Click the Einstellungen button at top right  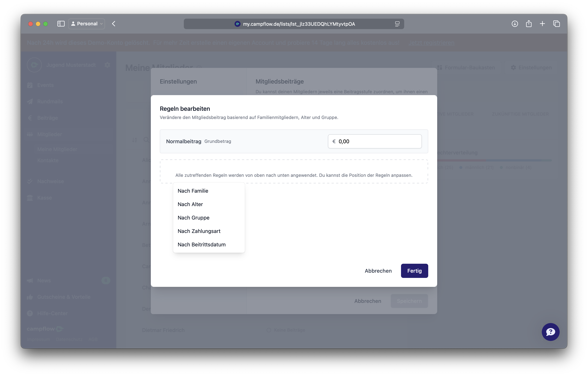[531, 68]
